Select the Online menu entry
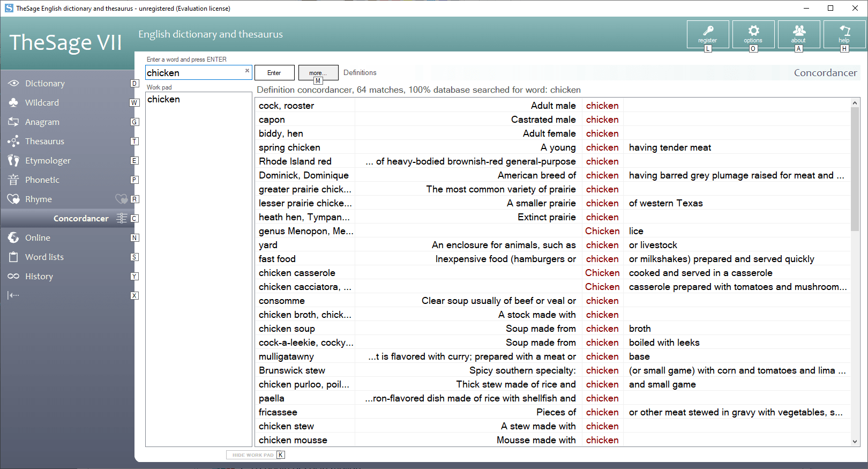Viewport: 868px width, 469px height. [x=38, y=237]
